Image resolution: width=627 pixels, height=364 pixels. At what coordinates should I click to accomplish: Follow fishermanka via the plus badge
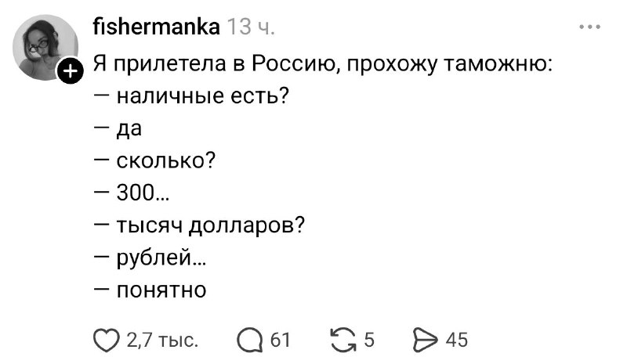tap(69, 72)
